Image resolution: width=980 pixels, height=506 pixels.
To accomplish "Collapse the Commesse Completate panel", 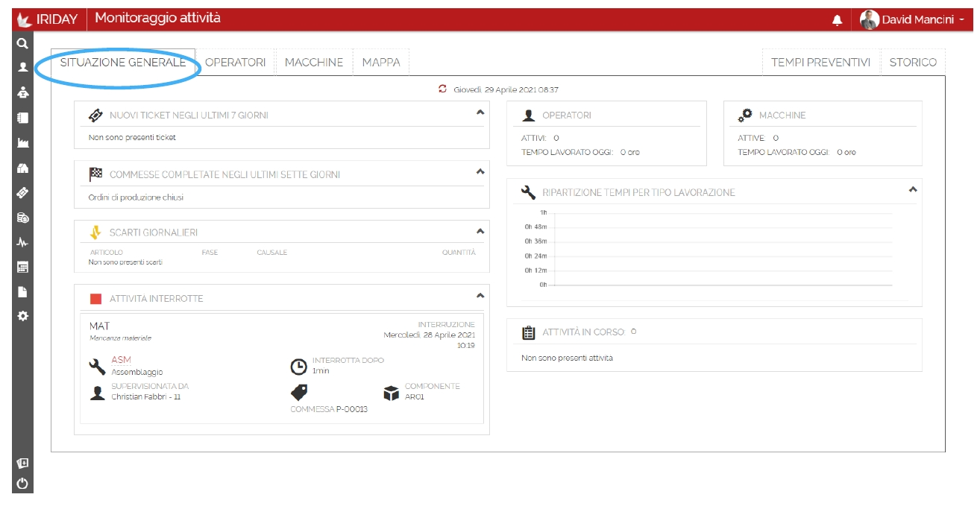I will click(480, 172).
